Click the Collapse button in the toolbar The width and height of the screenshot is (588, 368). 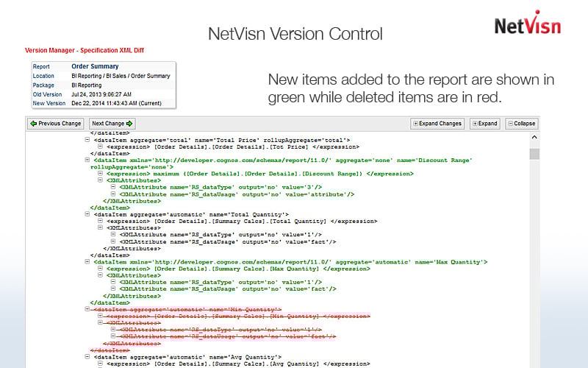[x=522, y=124]
